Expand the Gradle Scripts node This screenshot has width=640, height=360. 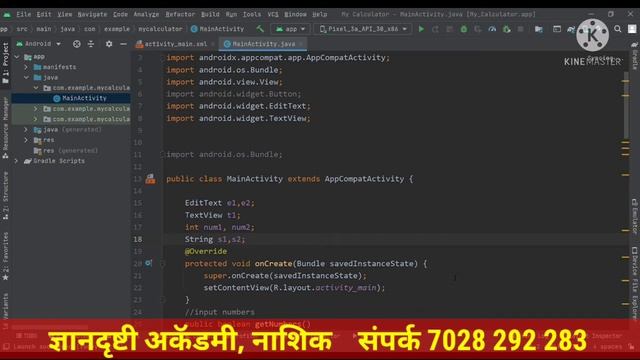(x=16, y=161)
